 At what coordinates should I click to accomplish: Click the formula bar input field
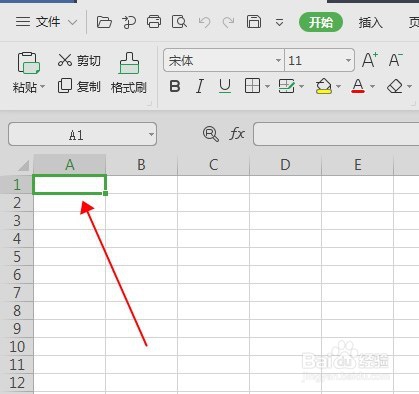coord(336,134)
